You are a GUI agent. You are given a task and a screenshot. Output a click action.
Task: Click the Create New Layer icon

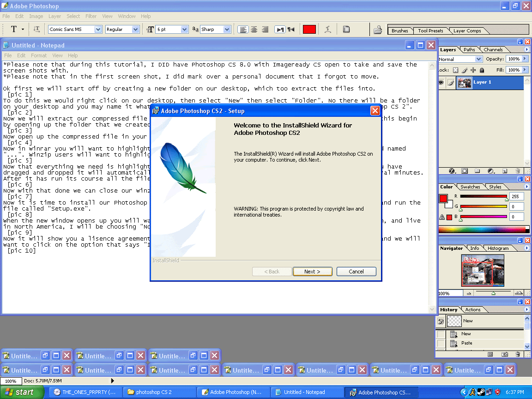504,171
